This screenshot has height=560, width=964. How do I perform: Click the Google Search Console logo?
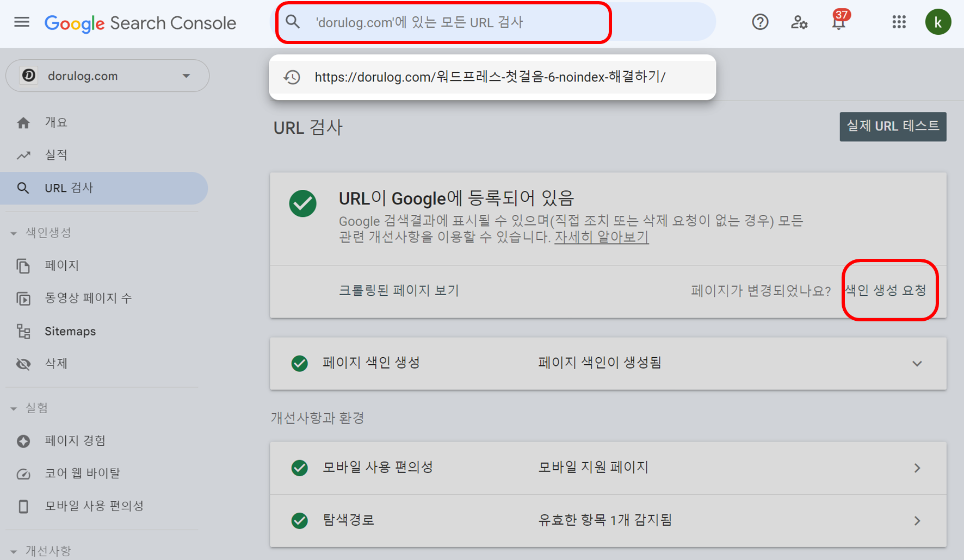click(x=140, y=23)
